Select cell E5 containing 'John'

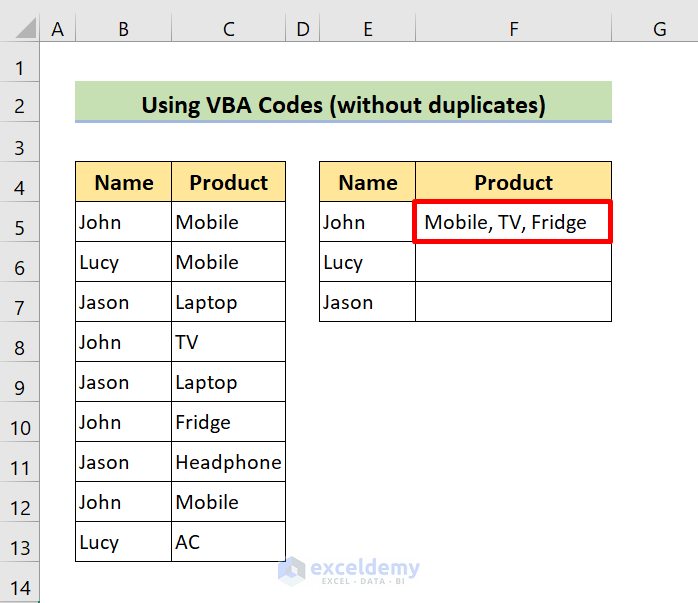pos(368,222)
